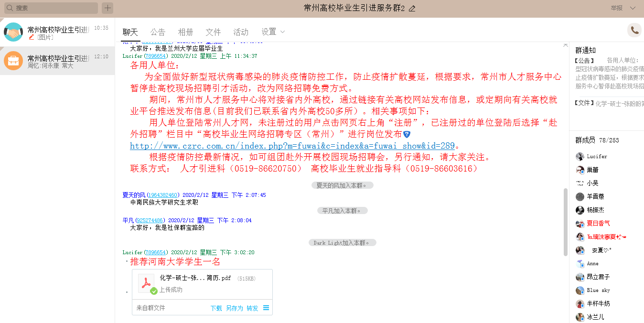Open the PDF resume file icon
644x323 pixels.
click(x=146, y=282)
